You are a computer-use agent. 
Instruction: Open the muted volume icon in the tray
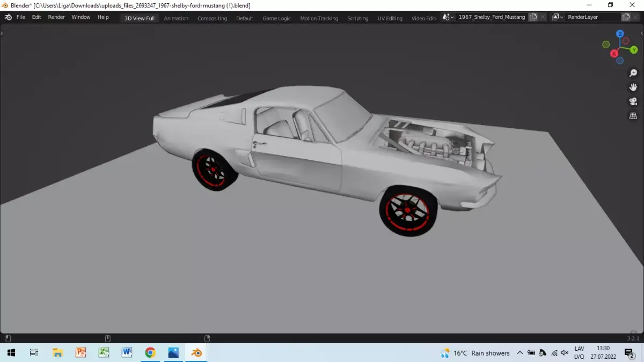pos(565,353)
